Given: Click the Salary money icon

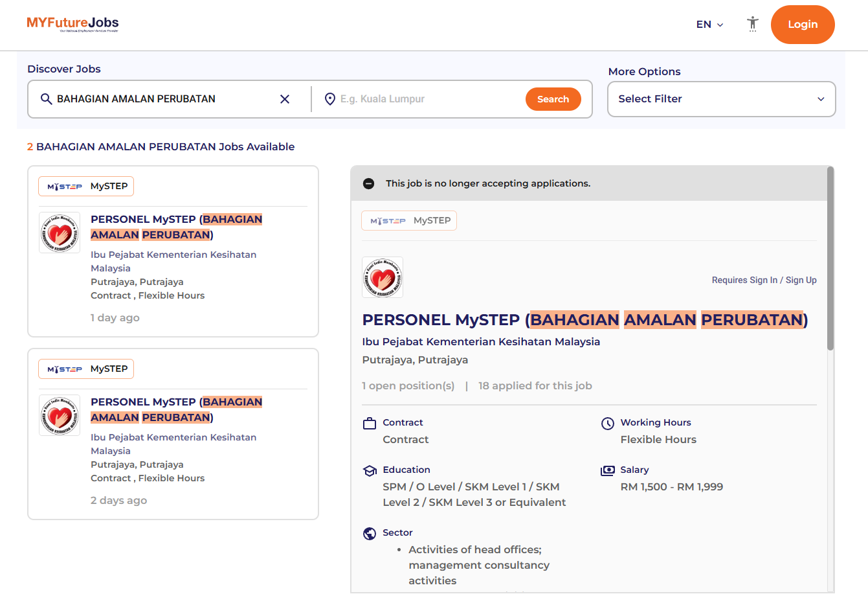Looking at the screenshot, I should (608, 471).
